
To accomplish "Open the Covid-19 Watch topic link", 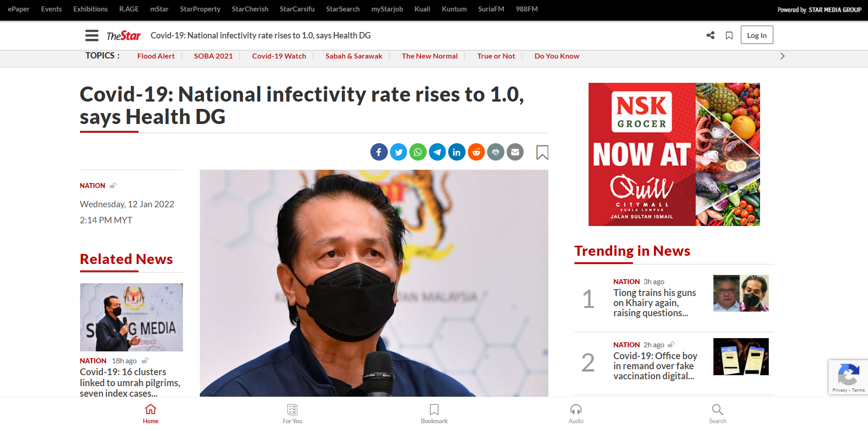I will point(279,56).
